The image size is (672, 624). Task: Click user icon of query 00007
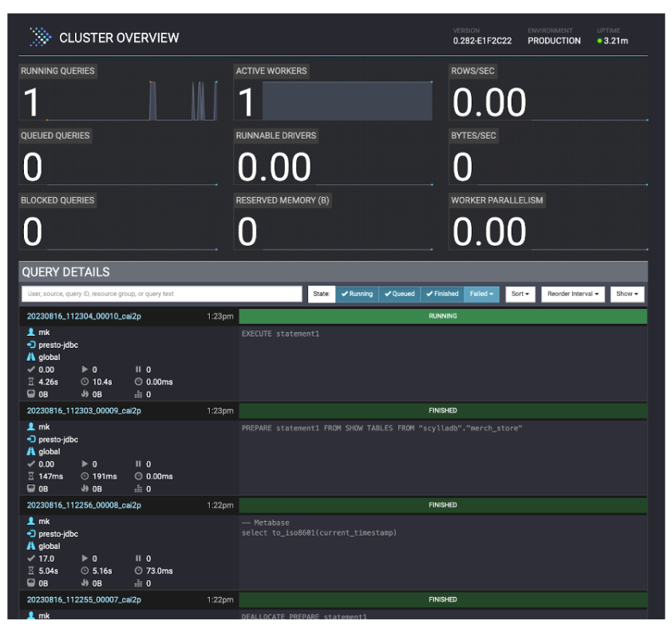pyautogui.click(x=31, y=615)
